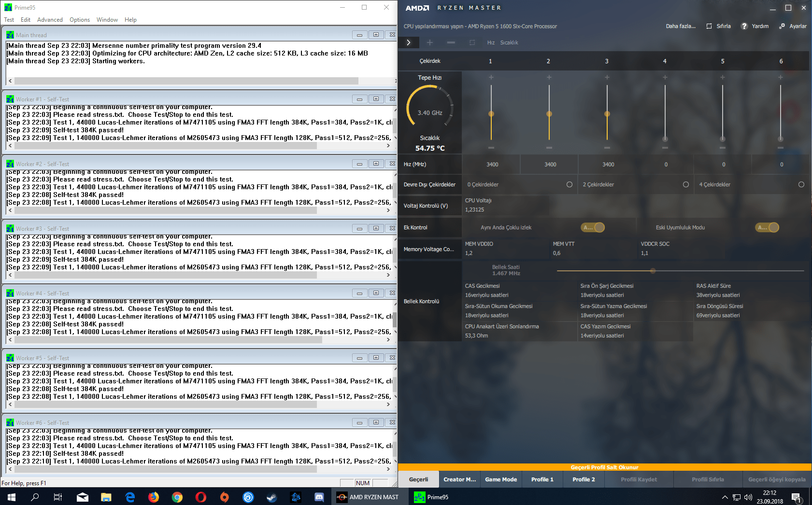The width and height of the screenshot is (812, 505).
Task: Increase core 1 speed with plus icon
Action: 491,77
